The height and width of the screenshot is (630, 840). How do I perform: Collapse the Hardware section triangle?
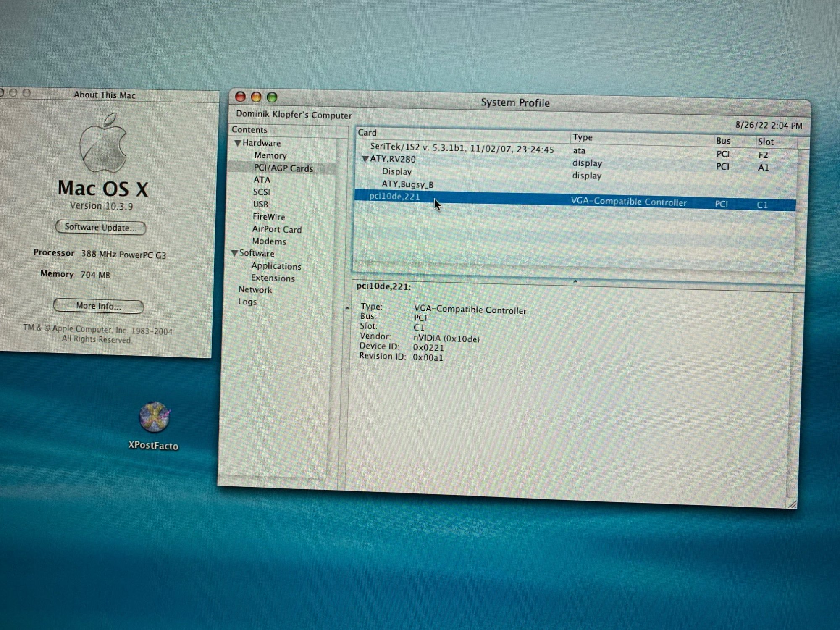tap(238, 143)
